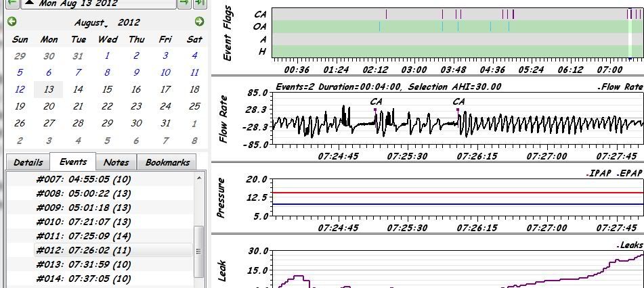644x288 pixels.
Task: Advance to next month with green right arrow
Action: click(x=199, y=22)
